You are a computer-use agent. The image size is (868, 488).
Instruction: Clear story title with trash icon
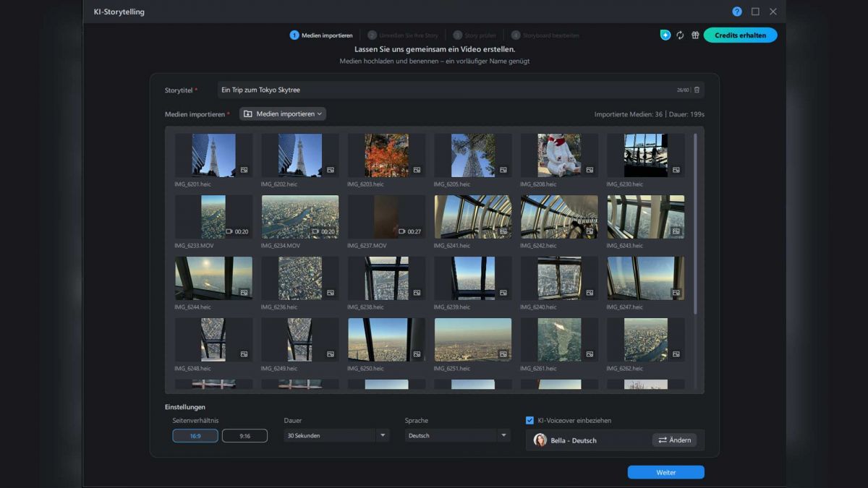697,90
